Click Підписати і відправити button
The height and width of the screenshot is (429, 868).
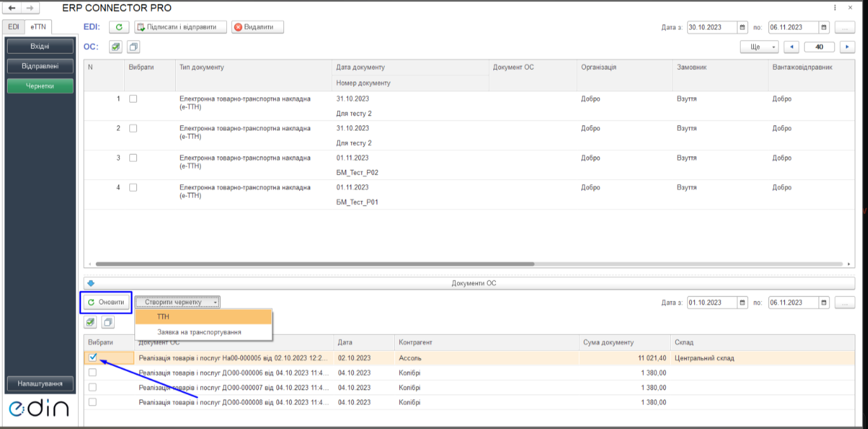[x=181, y=27]
